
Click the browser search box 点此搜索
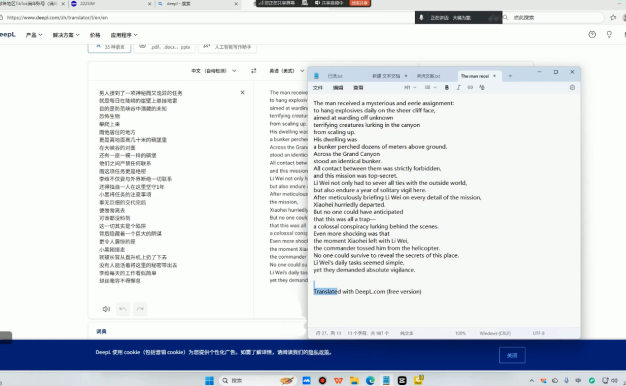[555, 18]
